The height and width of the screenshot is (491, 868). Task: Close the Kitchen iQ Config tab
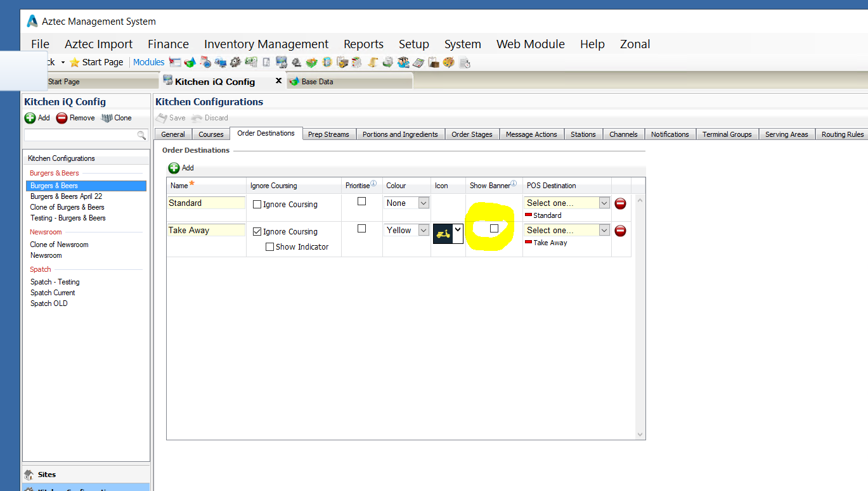[x=278, y=81]
